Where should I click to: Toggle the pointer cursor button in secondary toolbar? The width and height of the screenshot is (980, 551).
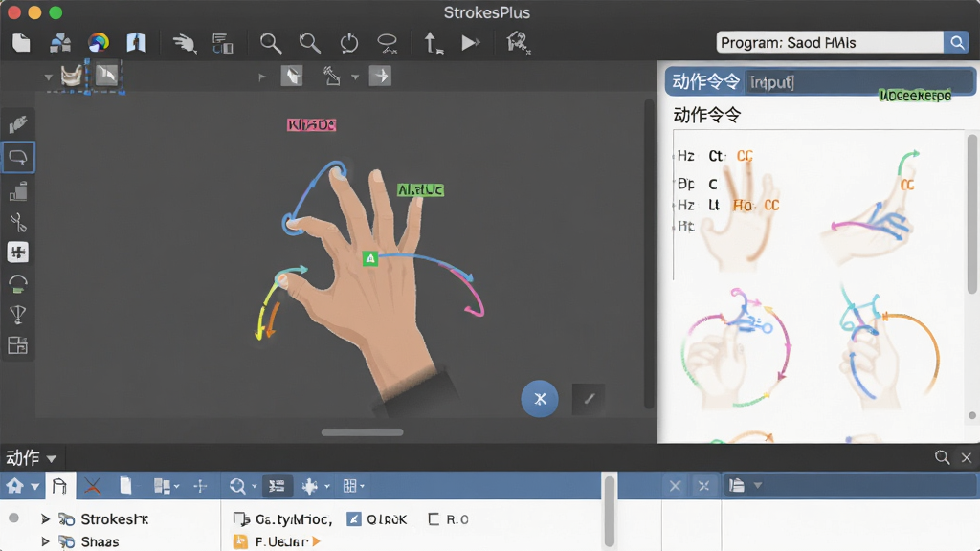[291, 77]
